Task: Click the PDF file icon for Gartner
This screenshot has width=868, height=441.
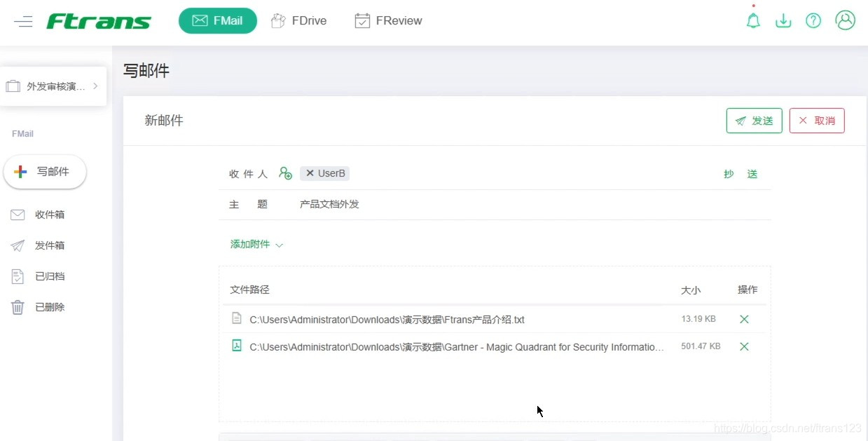Action: pos(237,346)
